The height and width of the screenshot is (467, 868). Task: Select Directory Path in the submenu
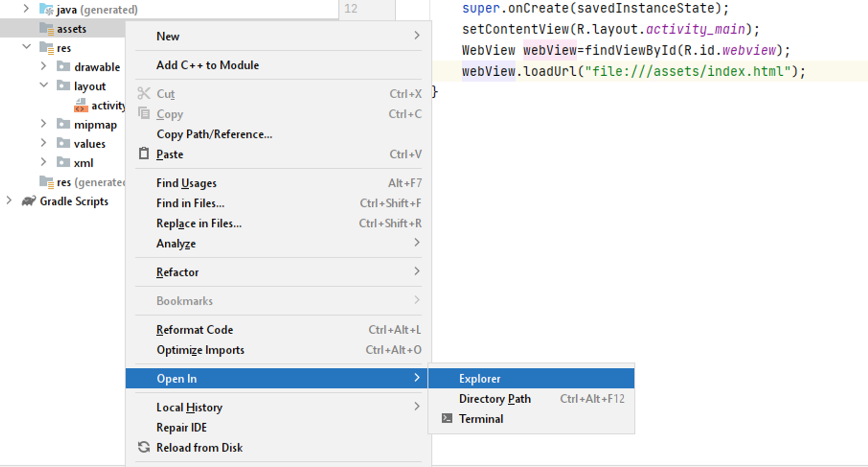pos(494,398)
